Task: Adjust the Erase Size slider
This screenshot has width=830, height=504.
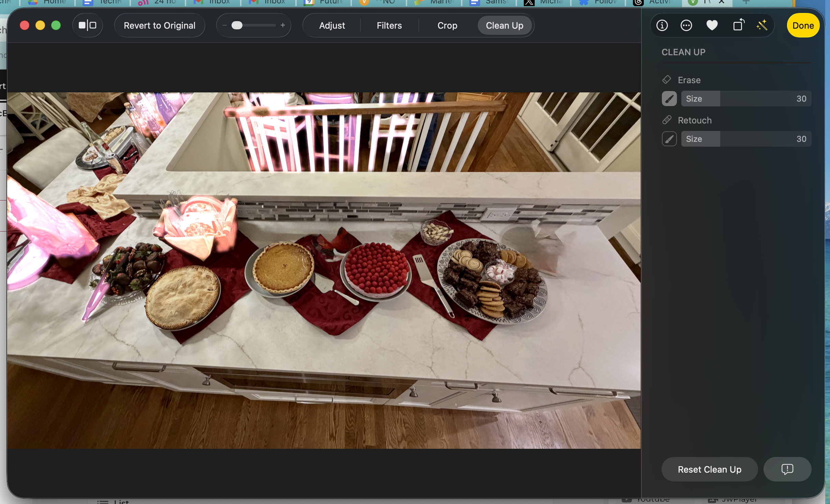Action: click(746, 99)
